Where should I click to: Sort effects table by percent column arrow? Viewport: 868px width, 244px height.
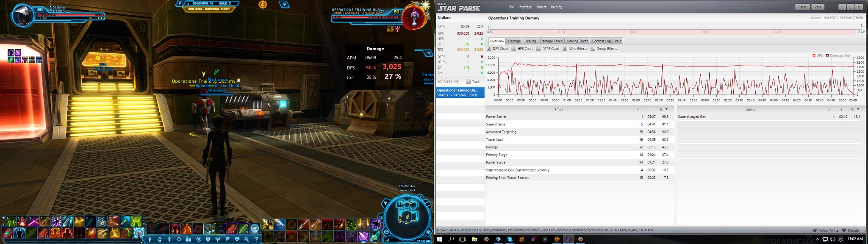click(x=666, y=109)
